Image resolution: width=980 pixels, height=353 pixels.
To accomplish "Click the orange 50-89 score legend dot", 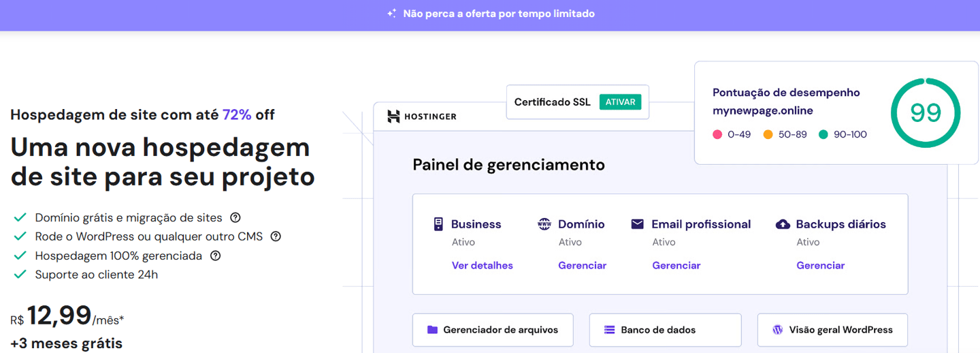I will click(768, 135).
